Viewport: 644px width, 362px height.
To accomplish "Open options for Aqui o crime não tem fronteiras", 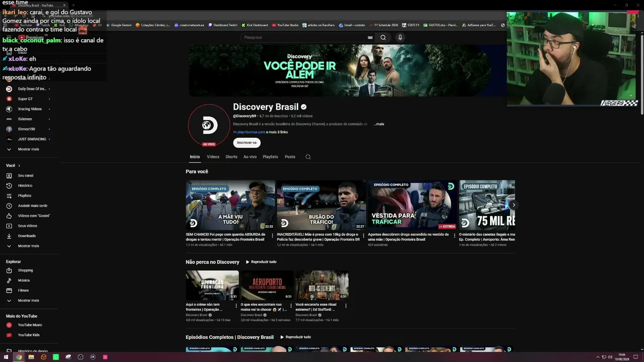I will click(236, 306).
